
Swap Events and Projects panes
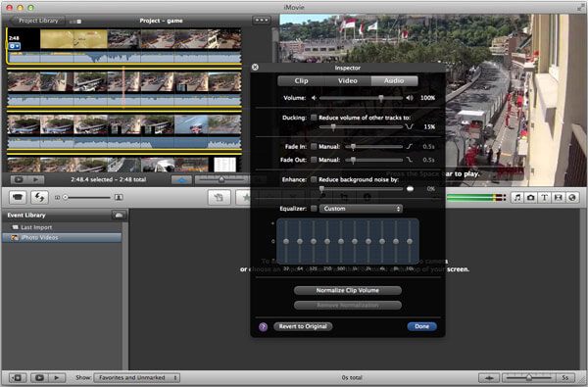39,197
